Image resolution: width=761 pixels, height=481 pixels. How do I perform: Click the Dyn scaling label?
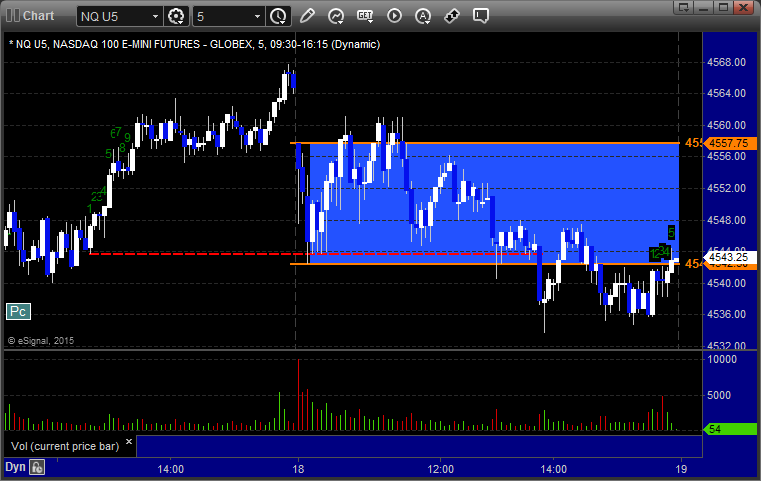[x=15, y=467]
